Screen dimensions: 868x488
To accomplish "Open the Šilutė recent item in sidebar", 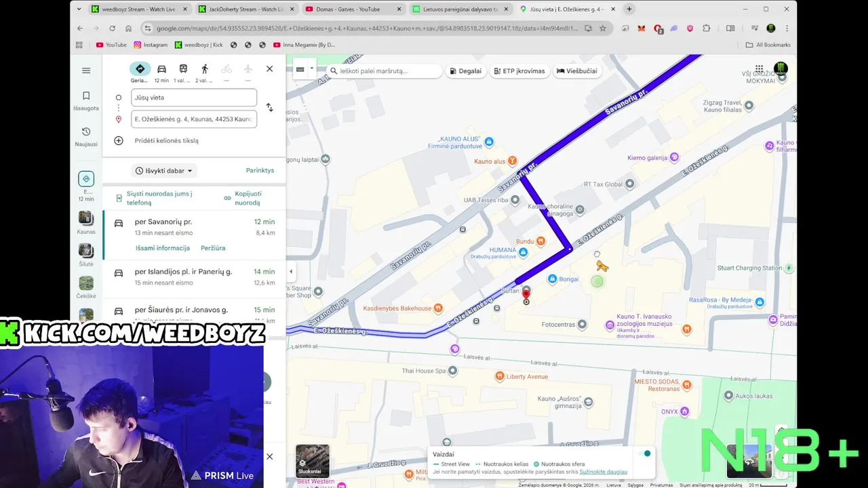I will (86, 255).
